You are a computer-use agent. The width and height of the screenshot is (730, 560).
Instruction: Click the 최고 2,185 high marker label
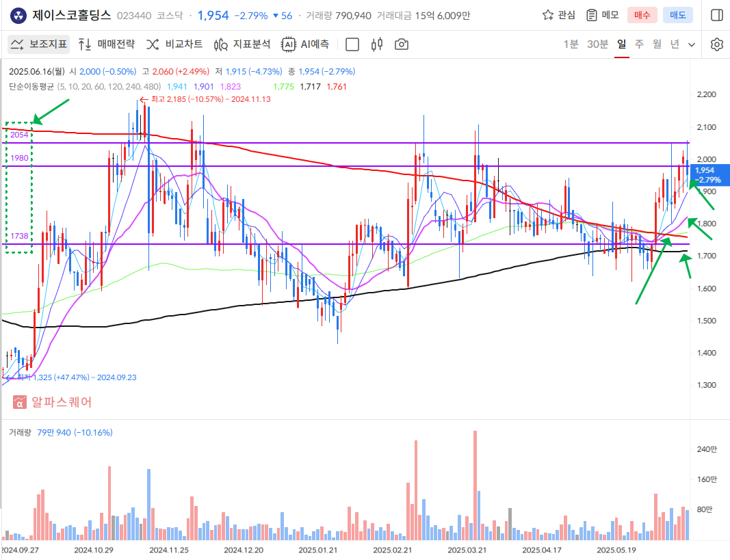(x=205, y=99)
